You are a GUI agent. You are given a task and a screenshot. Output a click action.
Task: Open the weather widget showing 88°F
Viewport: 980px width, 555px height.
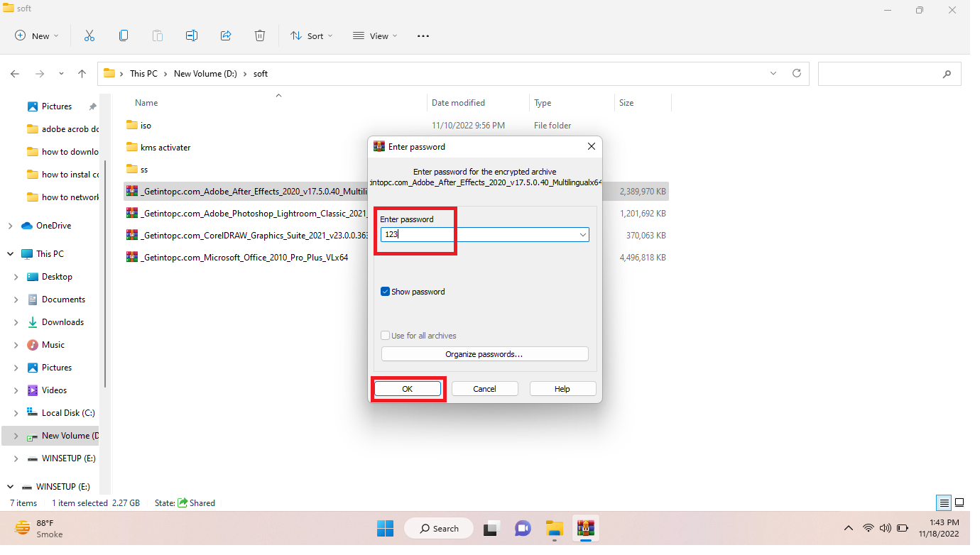click(x=39, y=528)
